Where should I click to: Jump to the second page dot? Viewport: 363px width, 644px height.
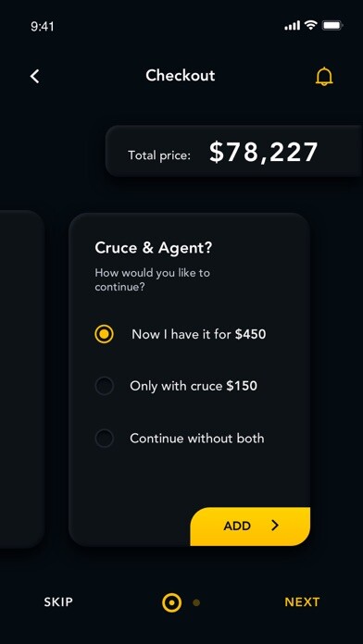point(196,602)
